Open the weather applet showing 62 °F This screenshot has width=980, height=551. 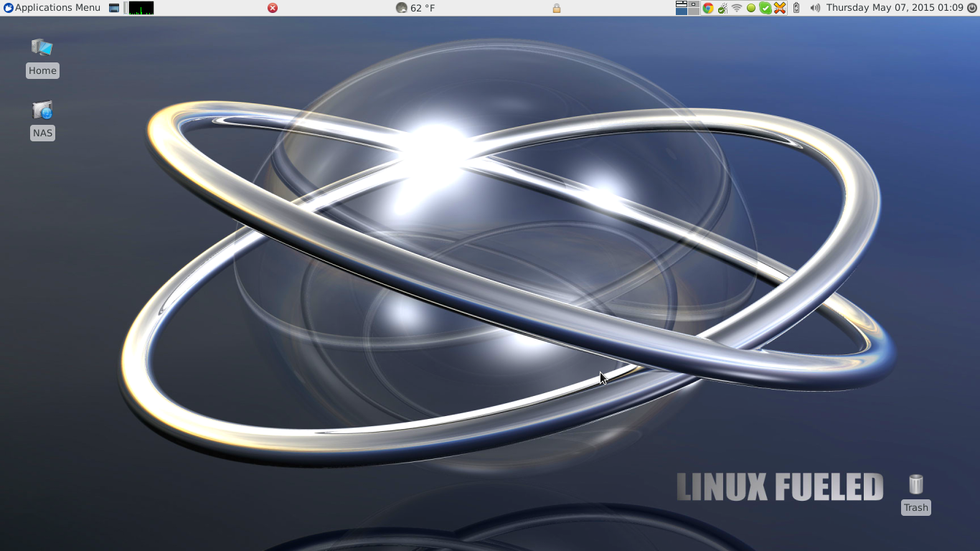[415, 8]
